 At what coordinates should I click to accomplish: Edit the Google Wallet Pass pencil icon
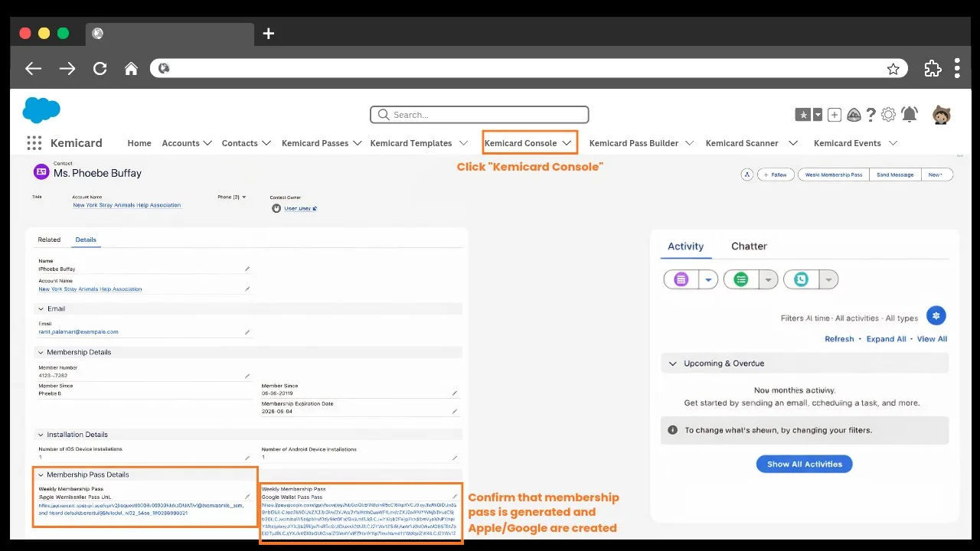(455, 497)
